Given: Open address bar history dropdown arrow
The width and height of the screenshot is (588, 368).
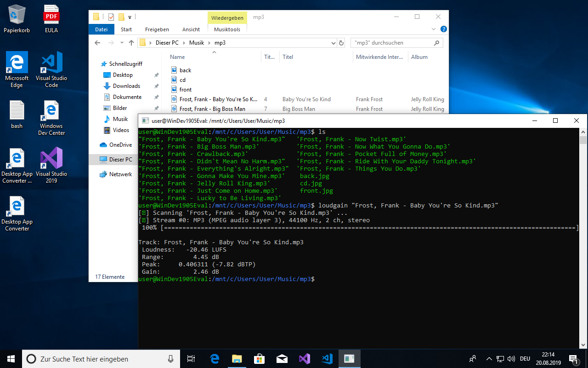Looking at the screenshot, I should pyautogui.click(x=334, y=43).
